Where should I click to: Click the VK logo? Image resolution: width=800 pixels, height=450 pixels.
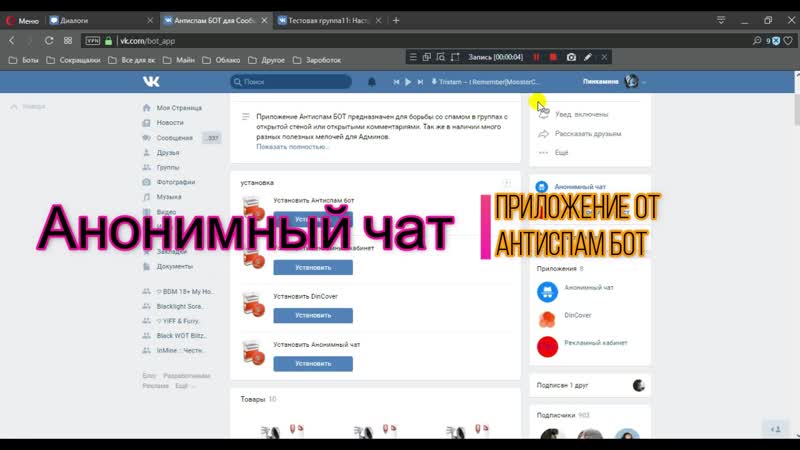[151, 82]
